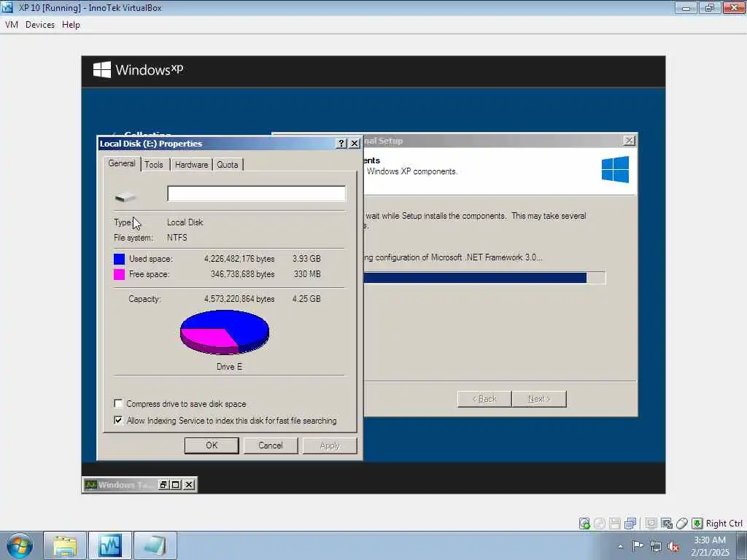Close the Setup wizard window

[x=630, y=141]
